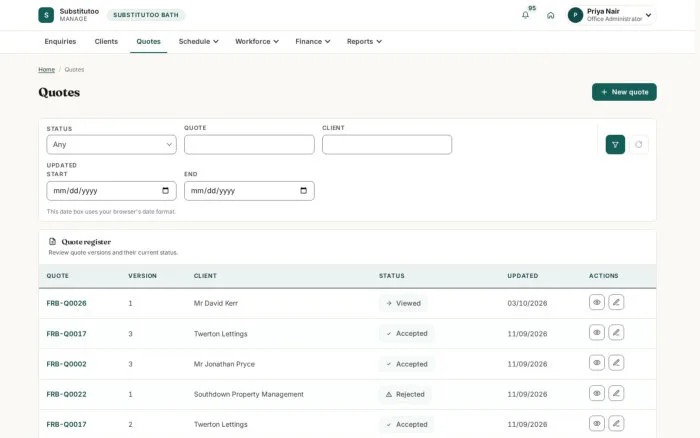View Mr Jonathan Pryce quote
This screenshot has width=700, height=438.
pyautogui.click(x=597, y=363)
